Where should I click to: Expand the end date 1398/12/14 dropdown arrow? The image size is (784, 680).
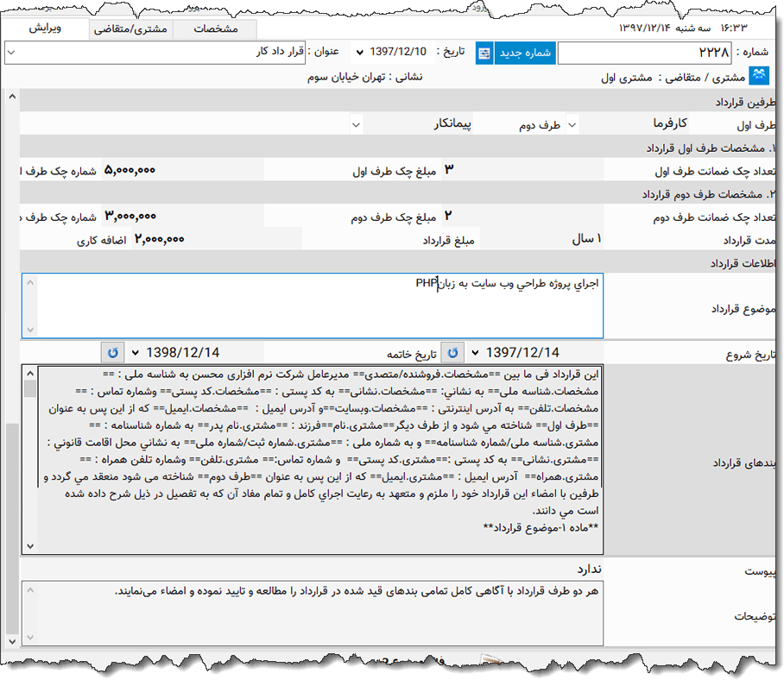(137, 351)
